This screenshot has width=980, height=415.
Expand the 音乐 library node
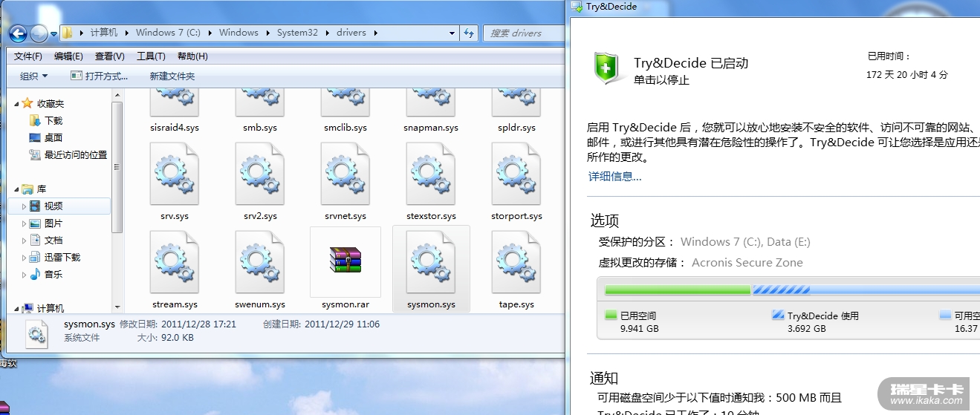(x=24, y=275)
